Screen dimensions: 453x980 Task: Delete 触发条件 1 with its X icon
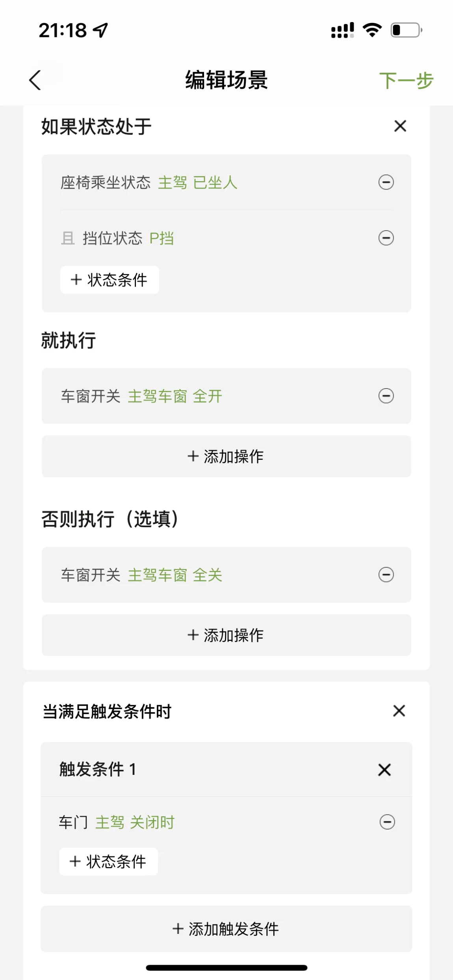coord(384,770)
